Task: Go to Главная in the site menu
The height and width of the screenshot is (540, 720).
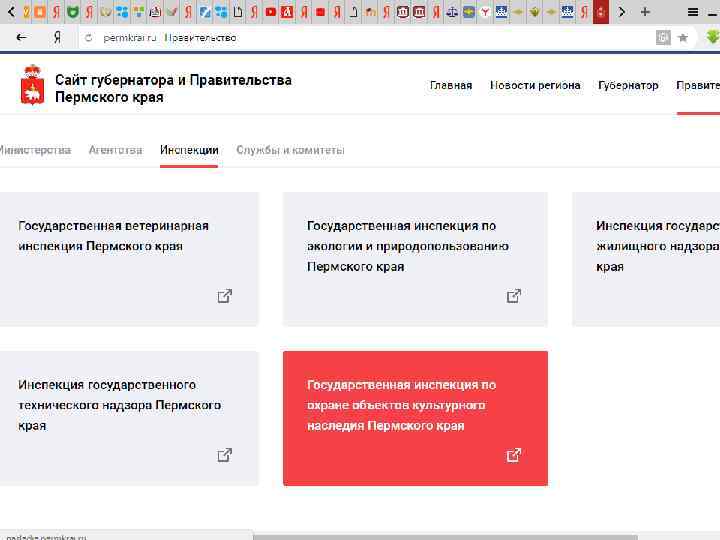Action: coord(451,85)
